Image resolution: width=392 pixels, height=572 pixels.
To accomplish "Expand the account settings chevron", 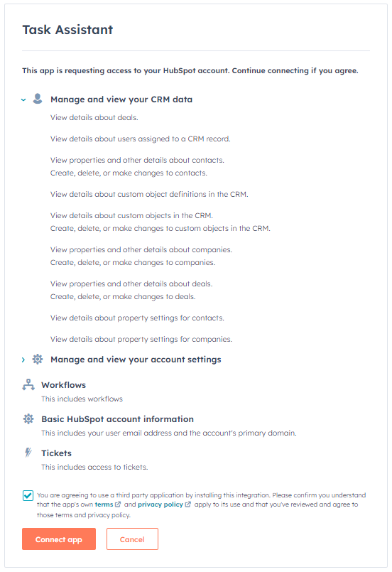I will pos(23,360).
